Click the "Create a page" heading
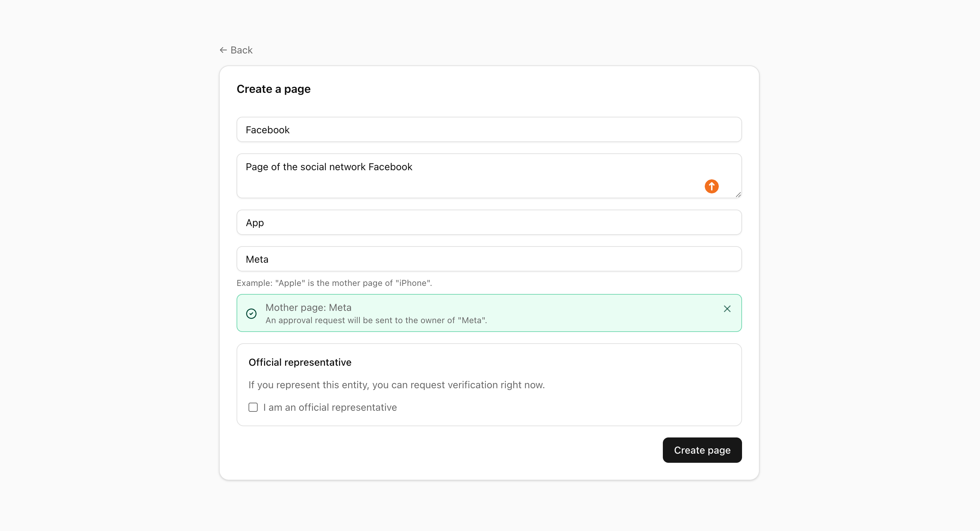The image size is (980, 531). pos(274,89)
